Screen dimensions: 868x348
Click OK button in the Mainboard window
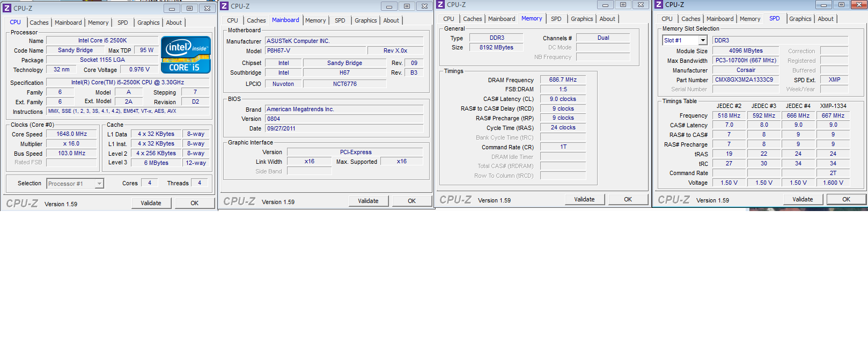(x=412, y=201)
